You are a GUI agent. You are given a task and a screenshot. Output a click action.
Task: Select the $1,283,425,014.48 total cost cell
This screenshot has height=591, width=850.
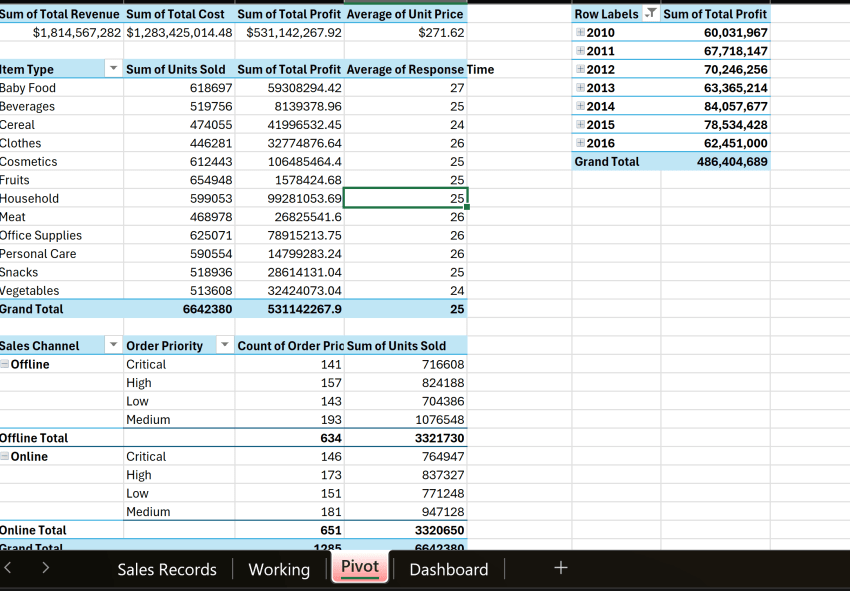pos(179,33)
